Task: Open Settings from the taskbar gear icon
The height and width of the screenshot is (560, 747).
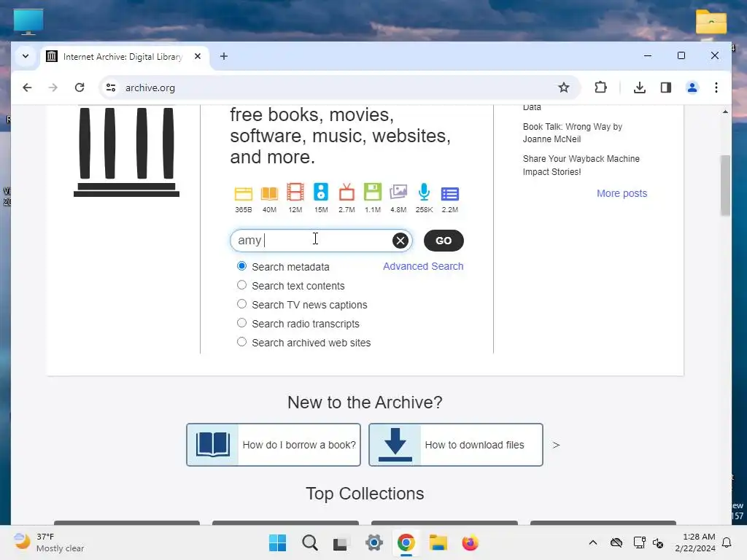Action: pyautogui.click(x=374, y=542)
